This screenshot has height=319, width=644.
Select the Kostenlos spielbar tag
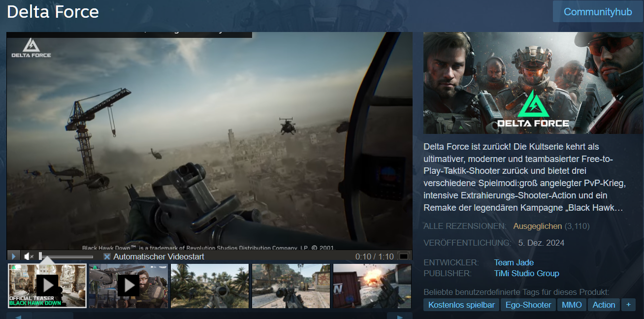point(461,305)
